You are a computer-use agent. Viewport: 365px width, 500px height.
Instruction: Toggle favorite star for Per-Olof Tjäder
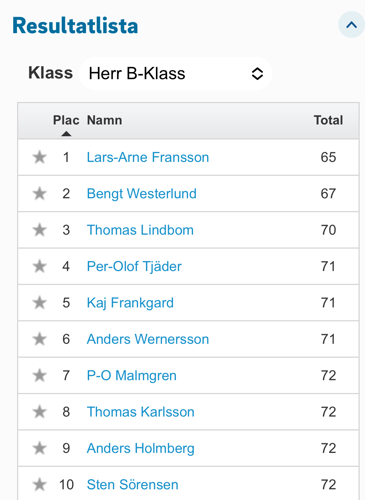pyautogui.click(x=39, y=266)
